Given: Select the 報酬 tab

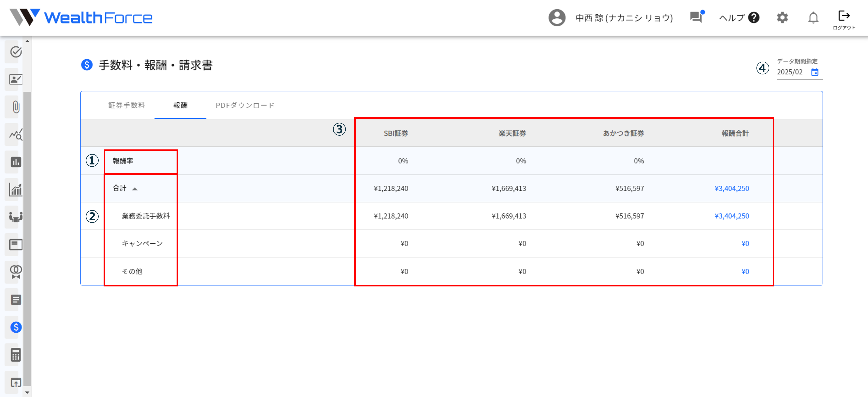Looking at the screenshot, I should tap(180, 105).
